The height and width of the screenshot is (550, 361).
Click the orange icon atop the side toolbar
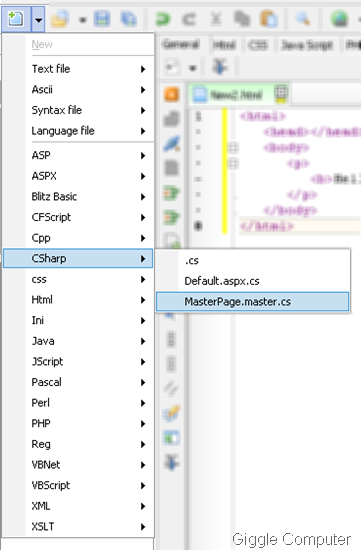click(172, 94)
